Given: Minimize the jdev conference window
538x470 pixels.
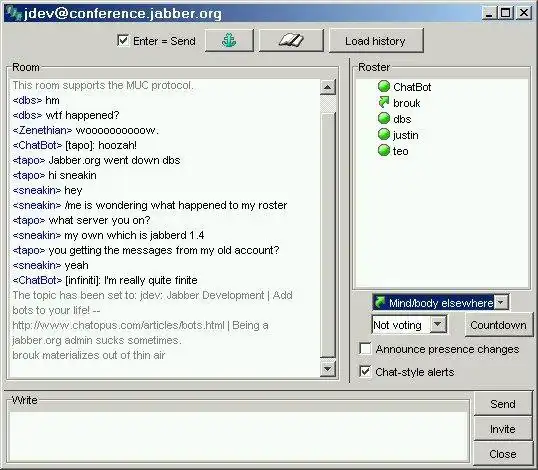Looking at the screenshot, I should coord(489,13).
